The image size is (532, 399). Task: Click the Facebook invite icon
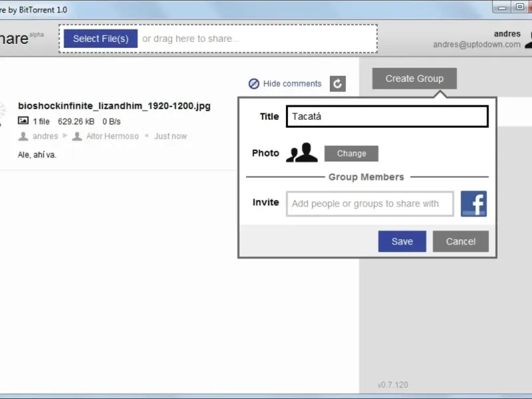click(x=473, y=203)
